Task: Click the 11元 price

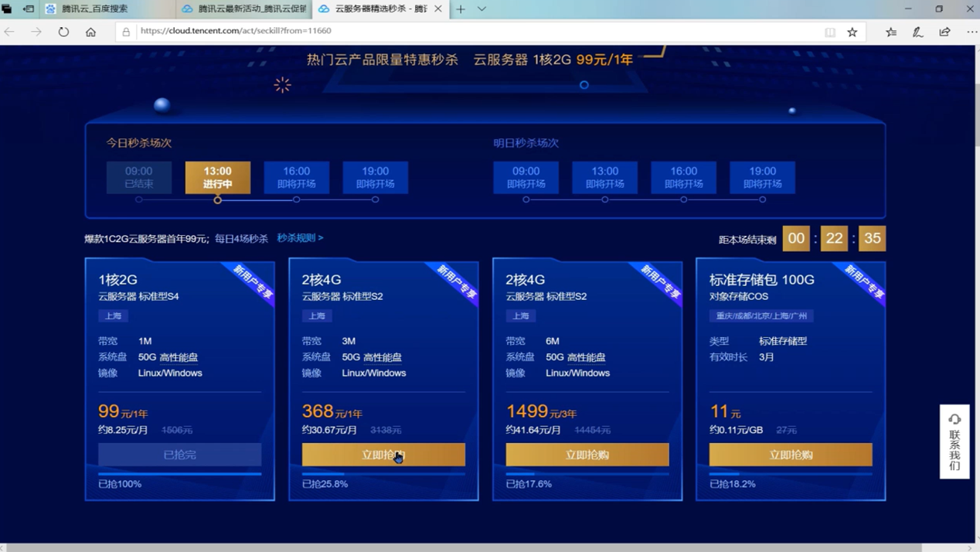Action: point(725,412)
